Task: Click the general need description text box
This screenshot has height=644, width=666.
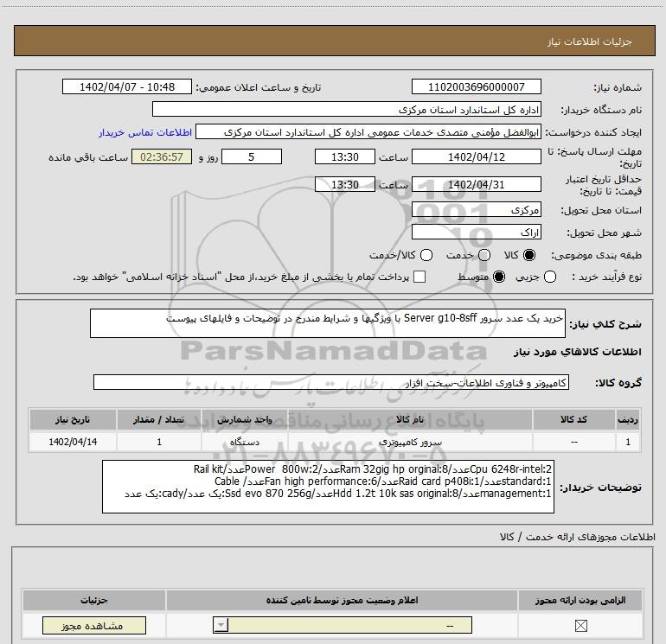Action: [x=328, y=323]
